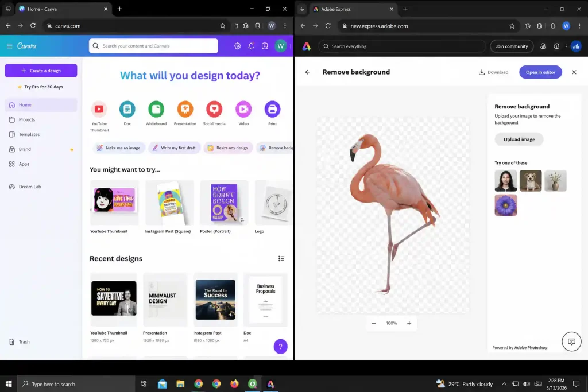588x392 pixels.
Task: Select the Whiteboard design type icon
Action: 156,109
